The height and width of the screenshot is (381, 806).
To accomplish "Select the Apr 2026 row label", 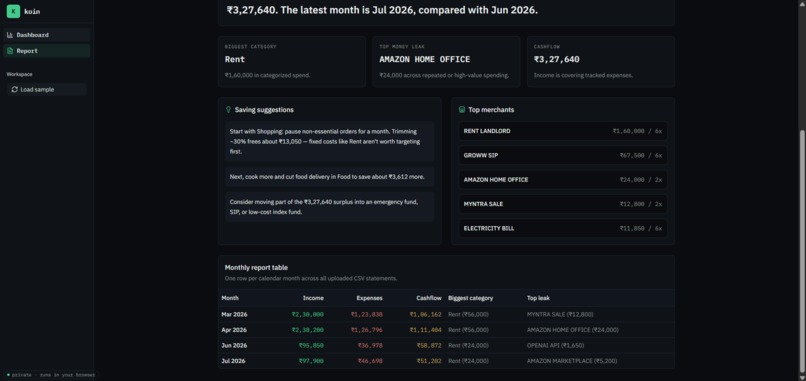I will [x=234, y=330].
